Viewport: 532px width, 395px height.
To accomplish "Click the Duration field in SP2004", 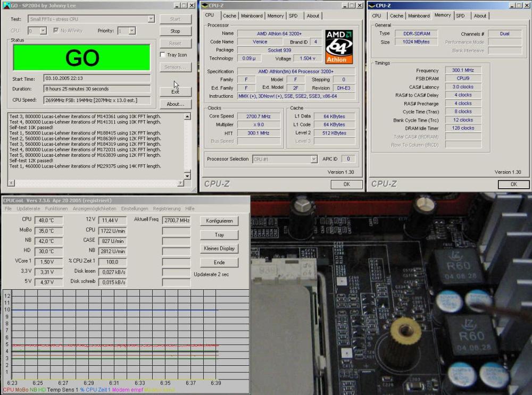I will click(97, 89).
